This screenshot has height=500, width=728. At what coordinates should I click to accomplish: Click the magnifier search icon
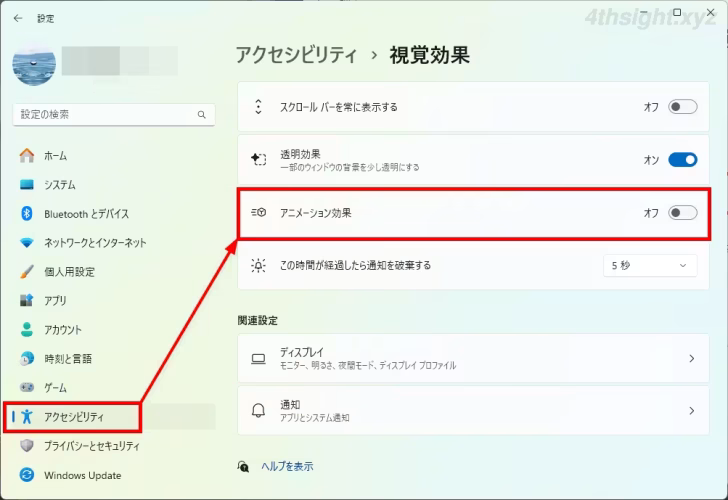click(202, 114)
